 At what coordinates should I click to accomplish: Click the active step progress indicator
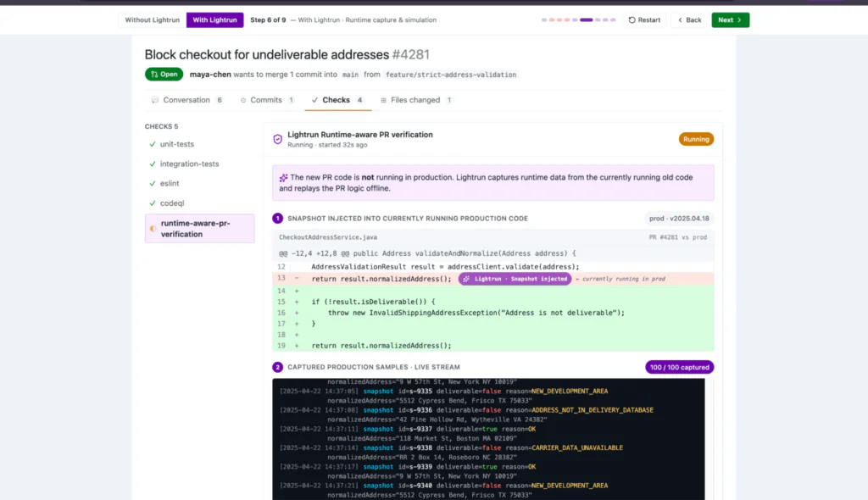[x=587, y=20]
